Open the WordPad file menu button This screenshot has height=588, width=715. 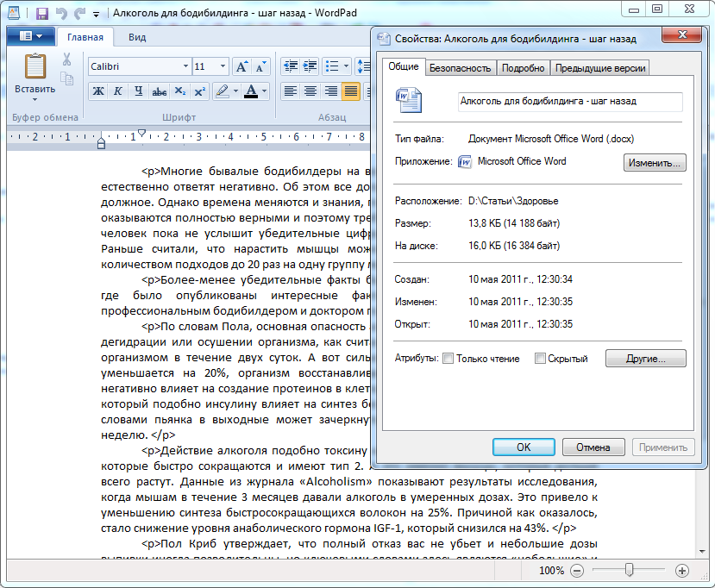point(31,36)
